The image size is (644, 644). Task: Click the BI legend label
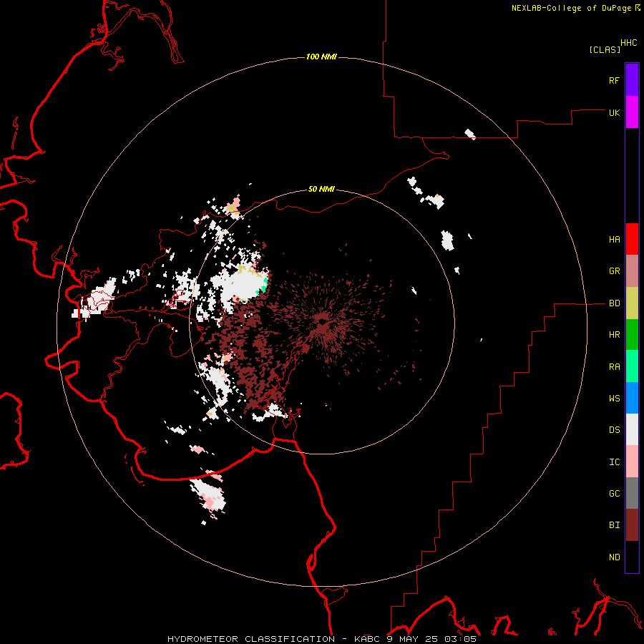[x=614, y=525]
